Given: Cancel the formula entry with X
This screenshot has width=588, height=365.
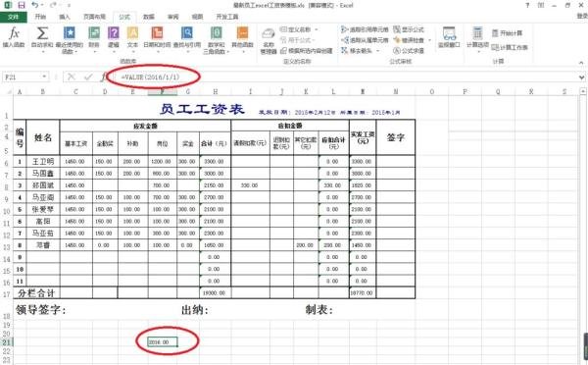Looking at the screenshot, I should (72, 77).
